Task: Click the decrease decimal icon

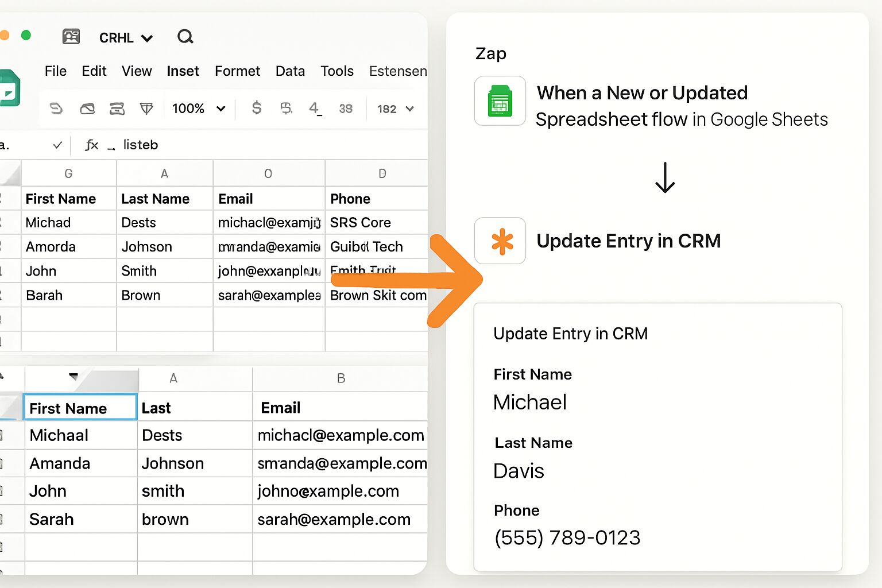Action: (315, 109)
